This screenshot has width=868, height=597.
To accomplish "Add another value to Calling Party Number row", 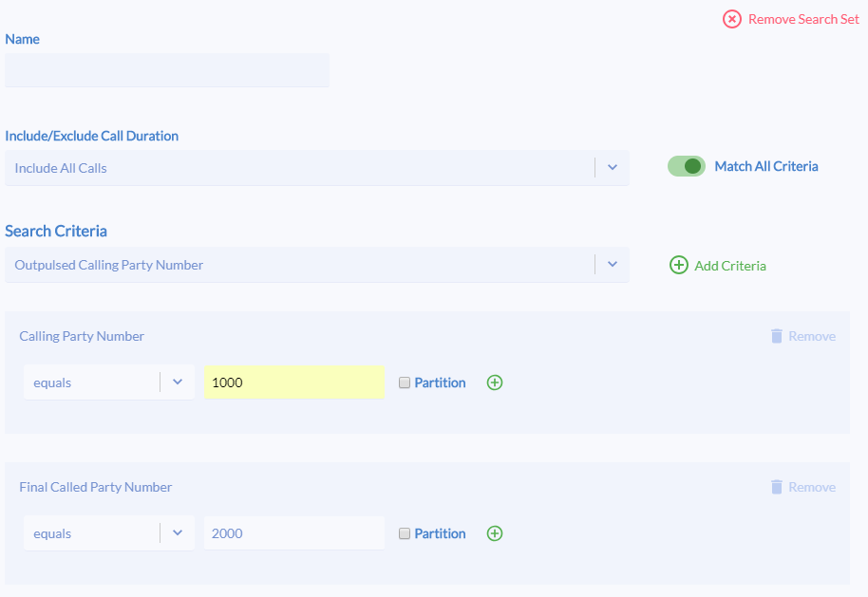I will [x=495, y=382].
